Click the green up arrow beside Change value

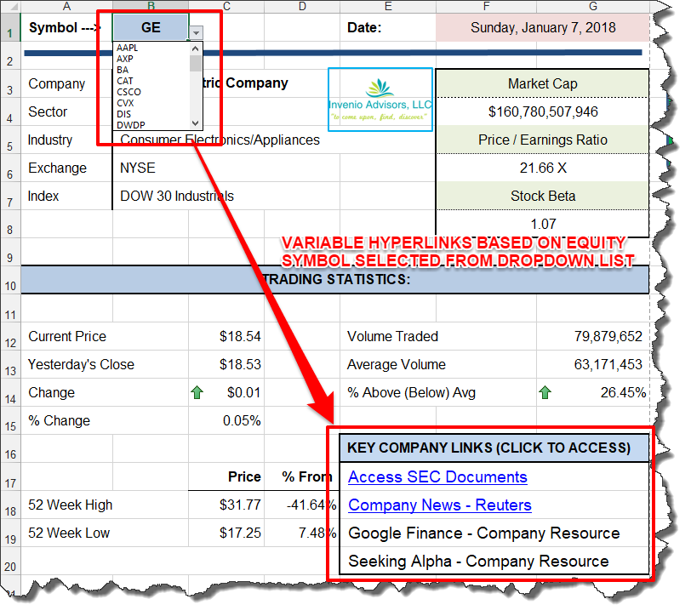tap(198, 392)
